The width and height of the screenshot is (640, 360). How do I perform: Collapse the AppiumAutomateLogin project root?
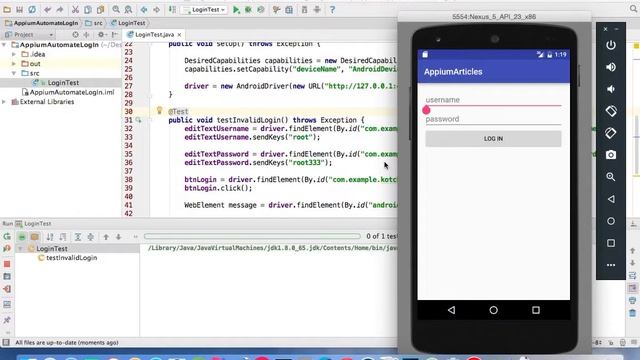coord(4,44)
